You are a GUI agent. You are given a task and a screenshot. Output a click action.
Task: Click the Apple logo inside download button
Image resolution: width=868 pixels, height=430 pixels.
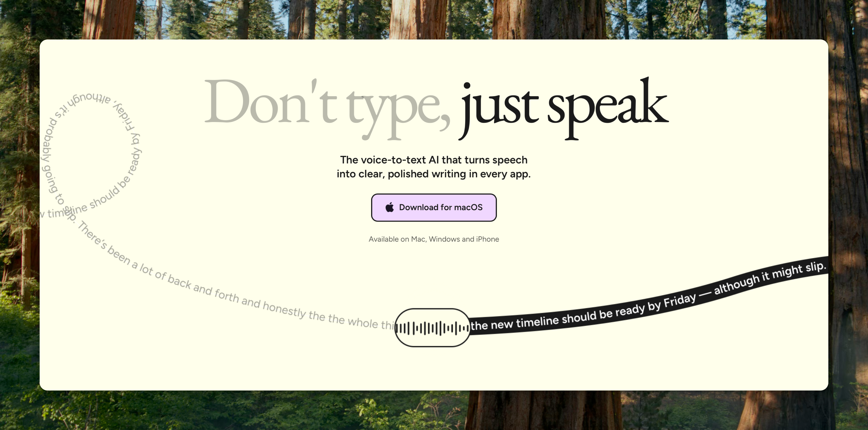pos(390,207)
